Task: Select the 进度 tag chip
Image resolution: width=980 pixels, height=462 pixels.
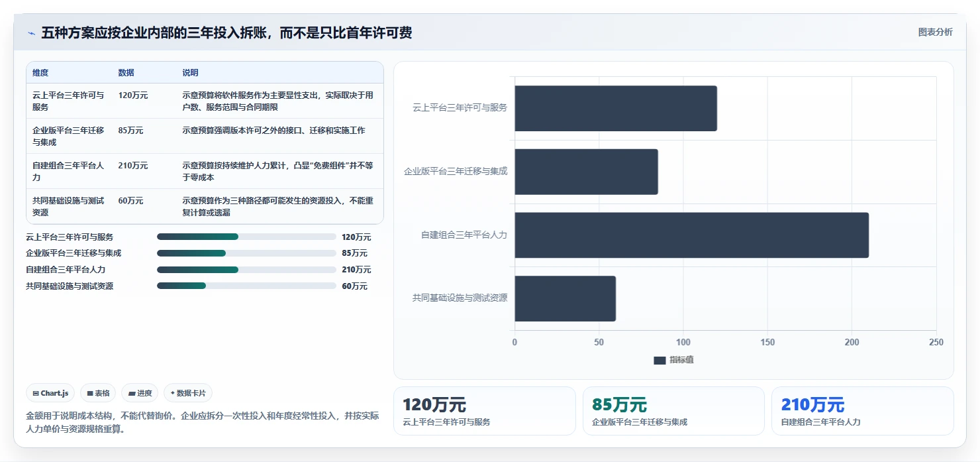Action: 140,393
